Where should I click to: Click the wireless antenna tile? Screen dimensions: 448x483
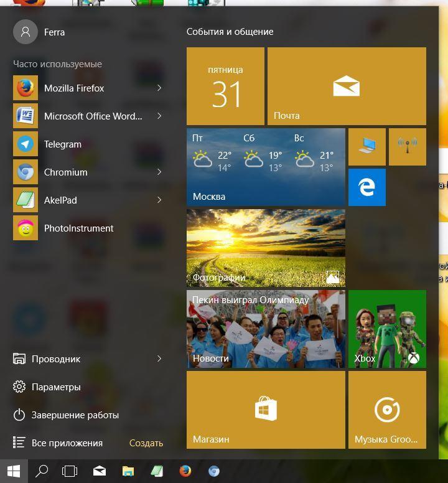pyautogui.click(x=408, y=147)
